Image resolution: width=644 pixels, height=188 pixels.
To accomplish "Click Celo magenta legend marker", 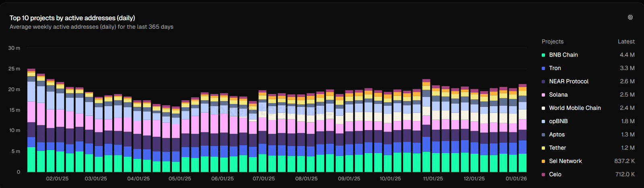I will (543, 175).
